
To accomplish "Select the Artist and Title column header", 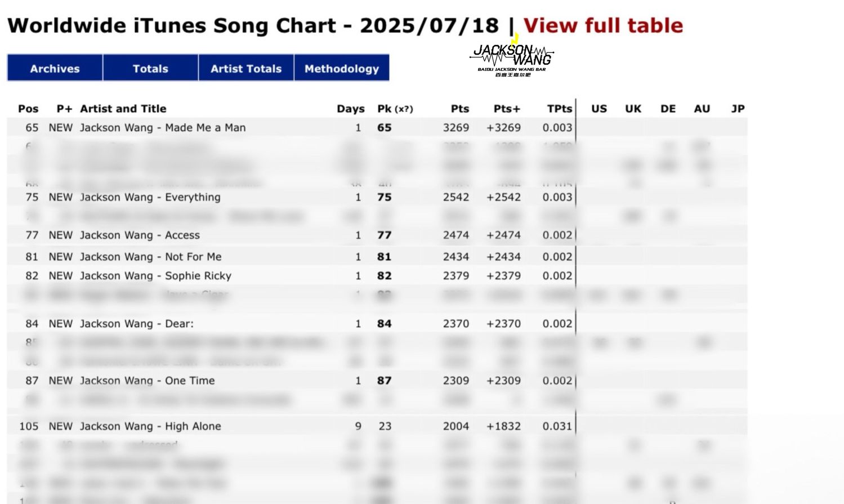I will [x=123, y=109].
